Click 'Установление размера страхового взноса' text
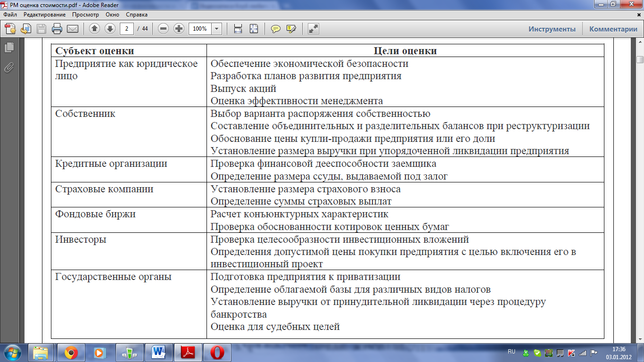This screenshot has height=362, width=644. [305, 189]
